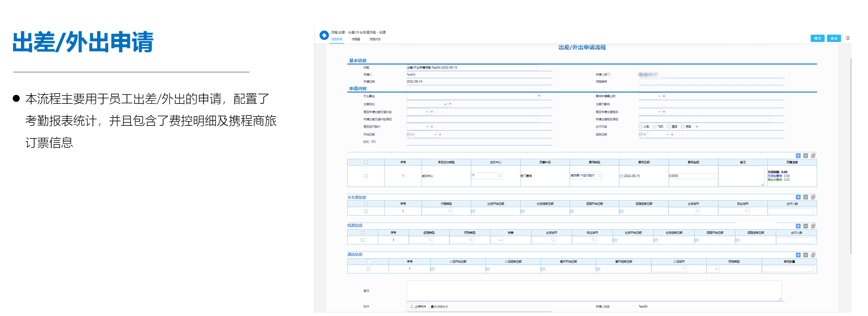The height and width of the screenshot is (316, 868).
Task: Check row 1 of the 火车票信息 table
Action: click(366, 212)
